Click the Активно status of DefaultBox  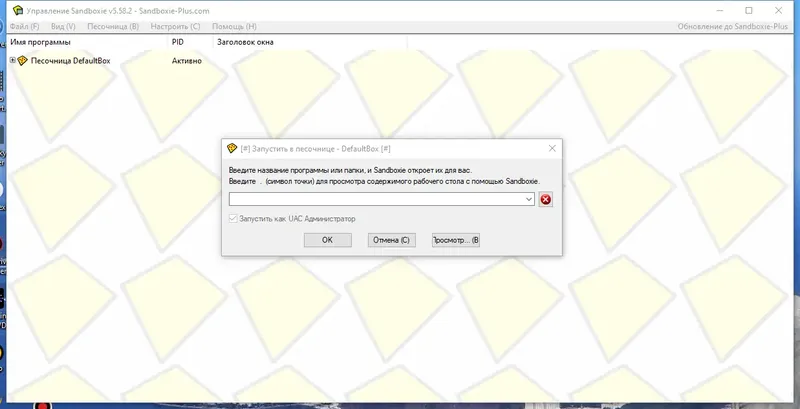[x=187, y=61]
